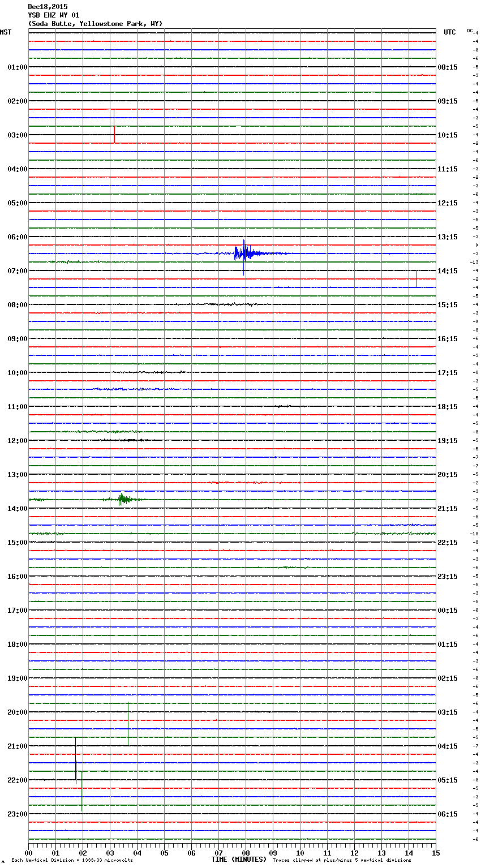Click the 10:15 UTC time label
The height and width of the screenshot is (868, 481).
(448, 135)
